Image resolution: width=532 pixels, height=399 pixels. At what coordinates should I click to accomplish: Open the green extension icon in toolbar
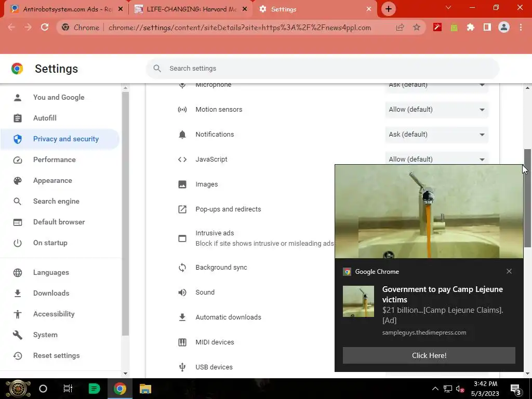[454, 28]
